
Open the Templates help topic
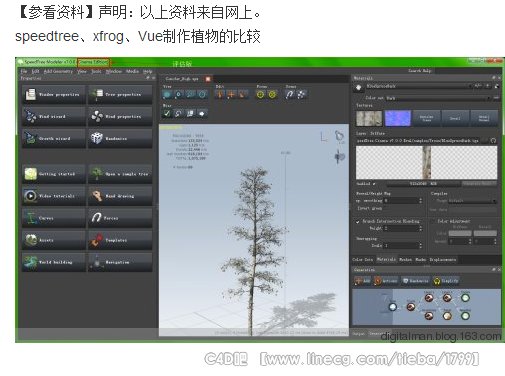[x=120, y=240]
